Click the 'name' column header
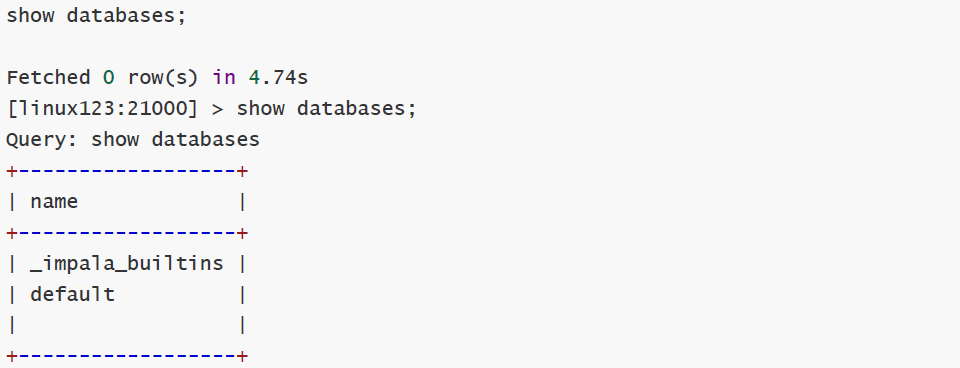 click(x=54, y=202)
